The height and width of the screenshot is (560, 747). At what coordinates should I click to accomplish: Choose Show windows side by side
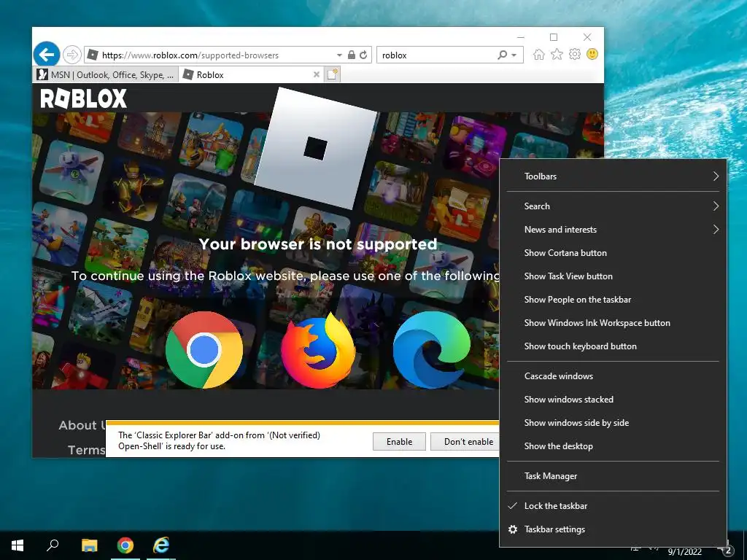click(613, 423)
